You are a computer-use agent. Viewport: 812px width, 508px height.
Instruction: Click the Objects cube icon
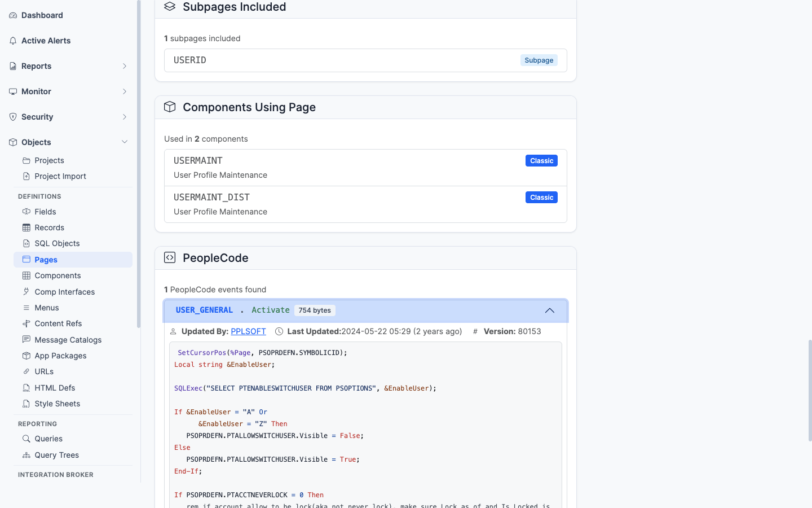coord(13,142)
